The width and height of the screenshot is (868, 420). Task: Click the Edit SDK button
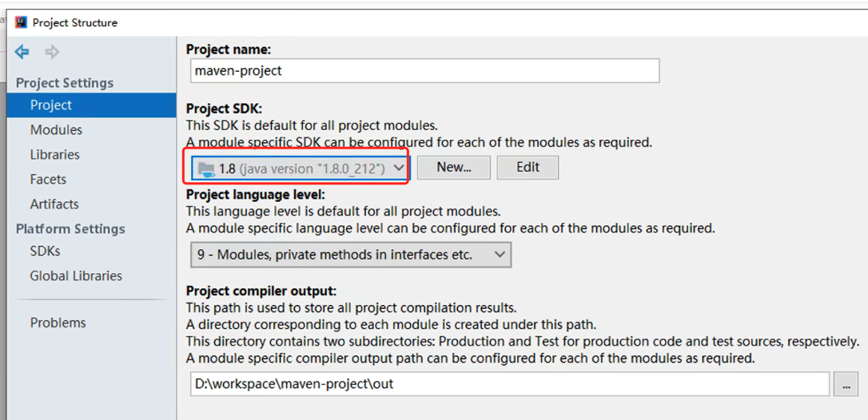[x=528, y=168]
